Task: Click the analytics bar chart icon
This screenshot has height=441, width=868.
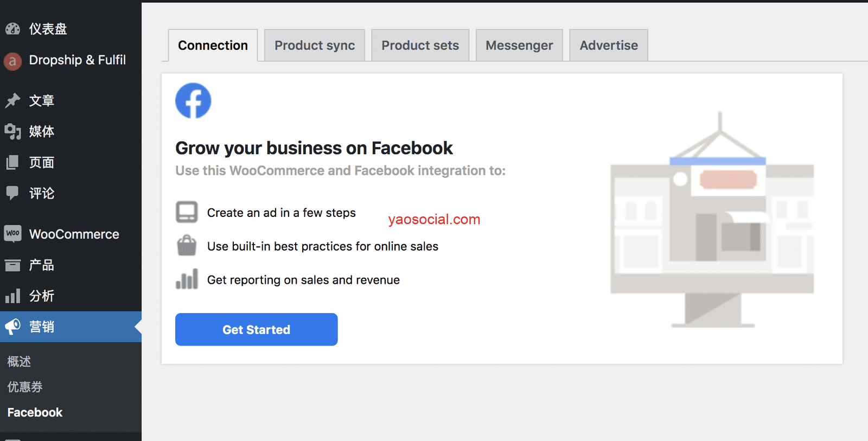Action: tap(12, 296)
